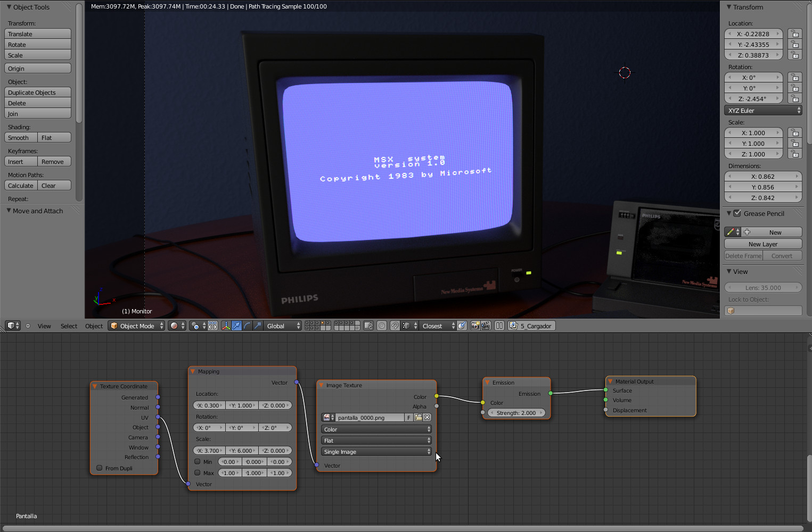The image size is (812, 532).
Task: Enable the Grease Pencil checkbox
Action: click(737, 213)
